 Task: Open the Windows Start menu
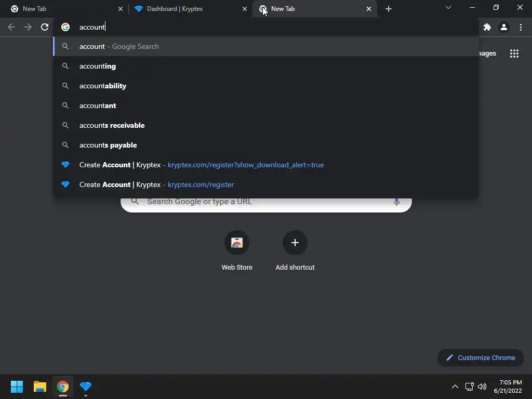[17, 387]
